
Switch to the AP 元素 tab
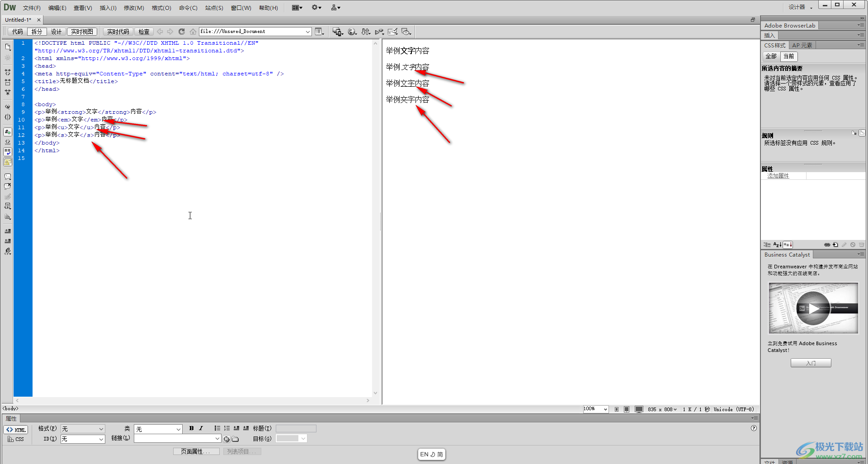pos(802,46)
